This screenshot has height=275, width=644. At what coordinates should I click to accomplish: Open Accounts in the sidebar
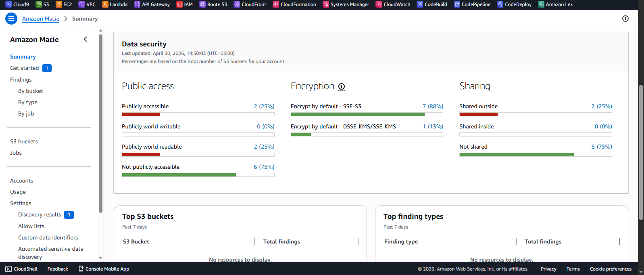22,181
